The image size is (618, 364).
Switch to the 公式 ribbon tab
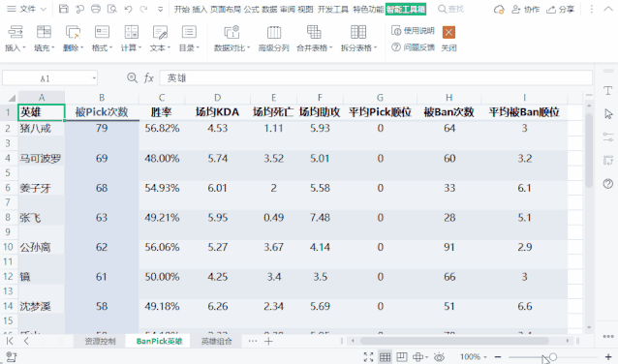251,9
